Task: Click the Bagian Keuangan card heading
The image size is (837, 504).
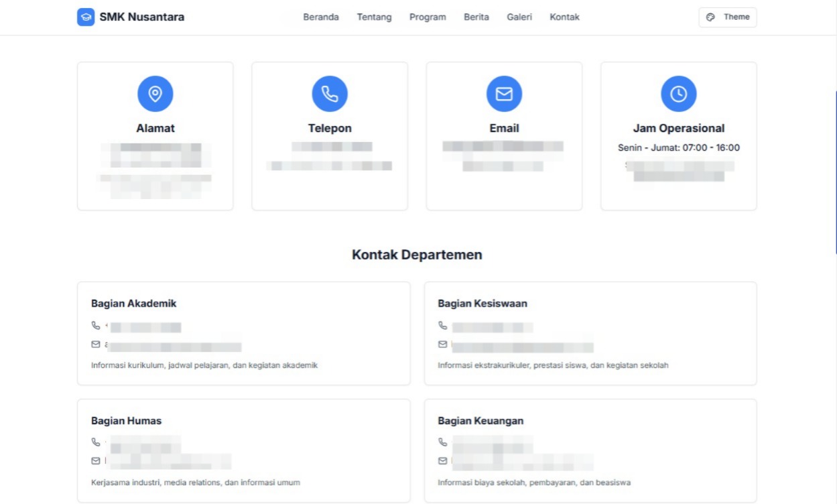Action: [480, 421]
